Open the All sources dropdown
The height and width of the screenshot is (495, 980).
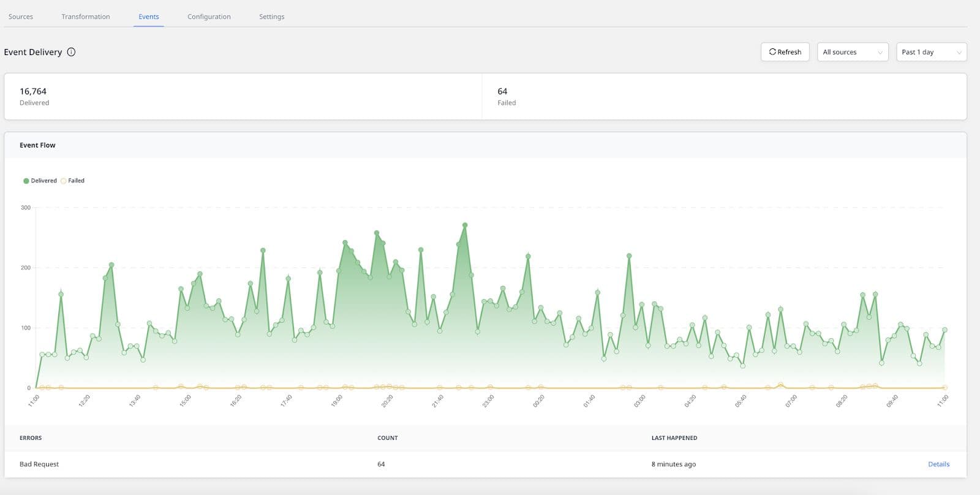click(852, 52)
